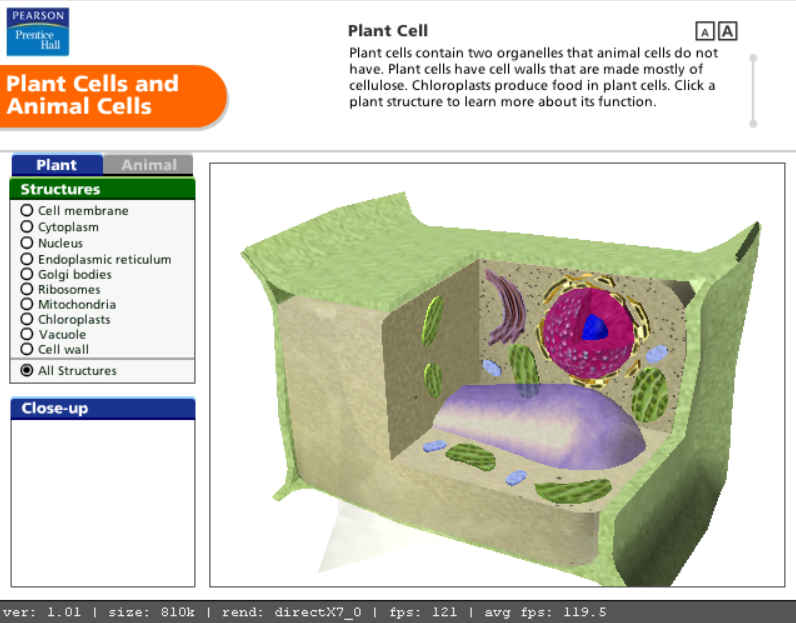Decrease text size with small A icon
The width and height of the screenshot is (796, 623).
coord(705,31)
